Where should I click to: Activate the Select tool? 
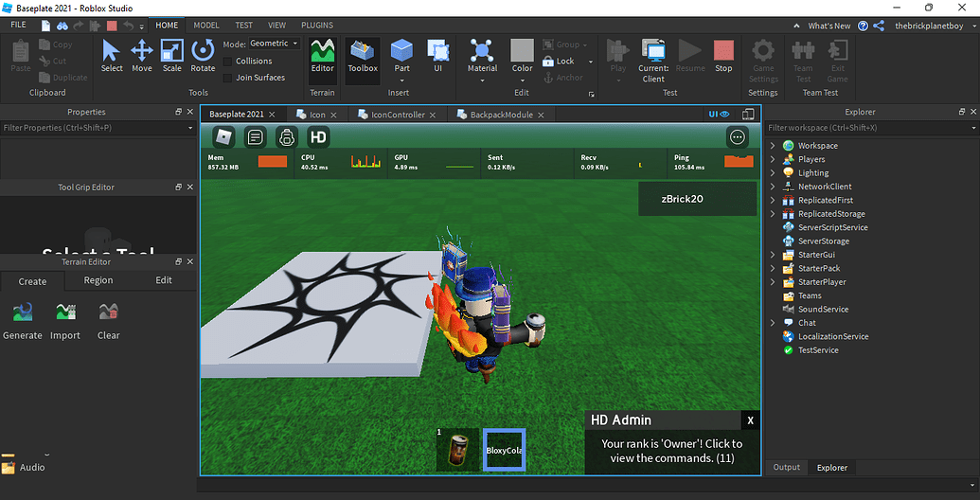point(111,56)
